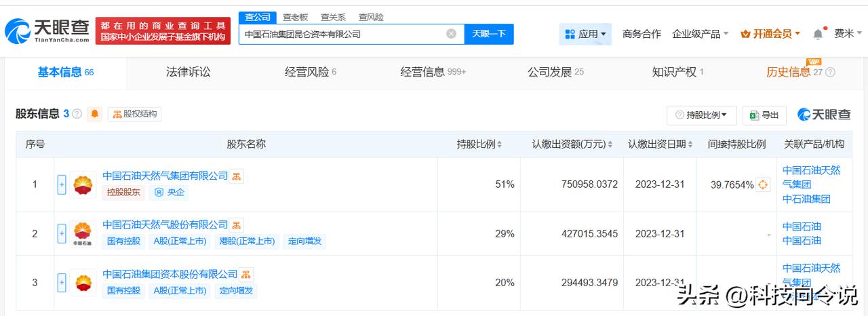Viewport: 868px width, 316px height.
Task: Click the 中国石油天然气股份 company logo
Action: (83, 233)
